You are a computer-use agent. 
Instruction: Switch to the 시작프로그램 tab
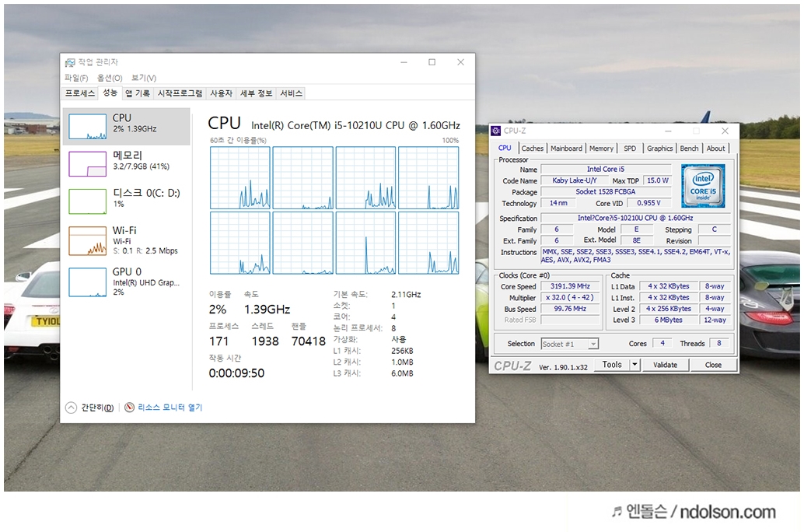180,93
